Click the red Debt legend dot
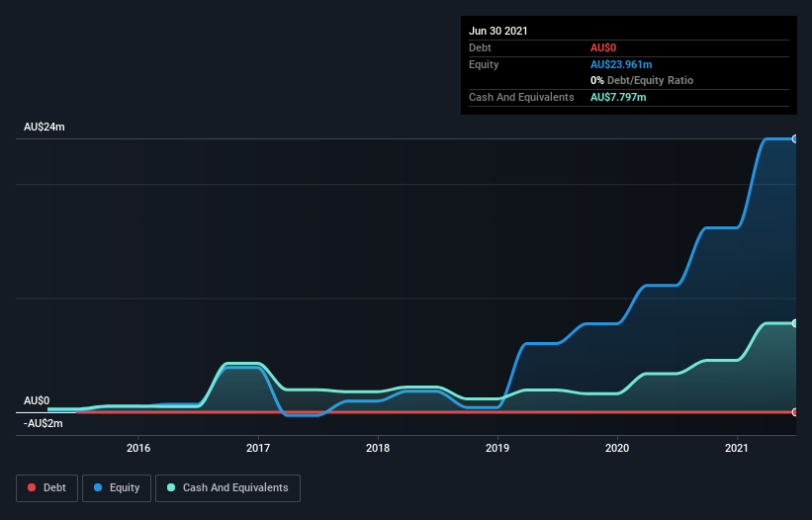812x520 pixels. pos(32,487)
